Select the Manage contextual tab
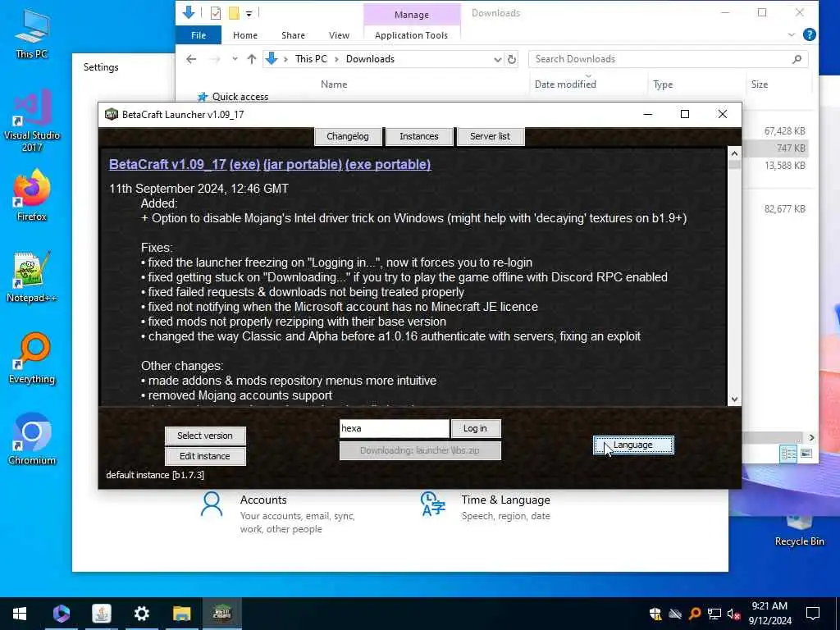Image resolution: width=840 pixels, height=630 pixels. (412, 15)
